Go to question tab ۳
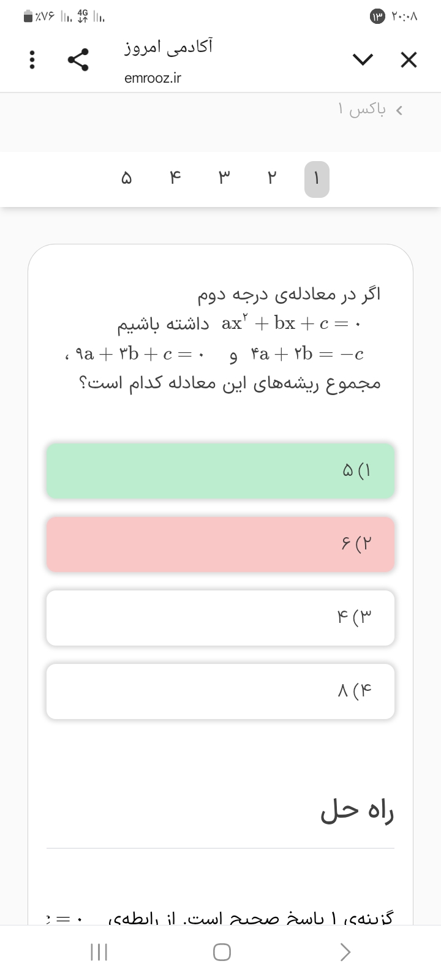This screenshot has width=441, height=980. point(224,179)
